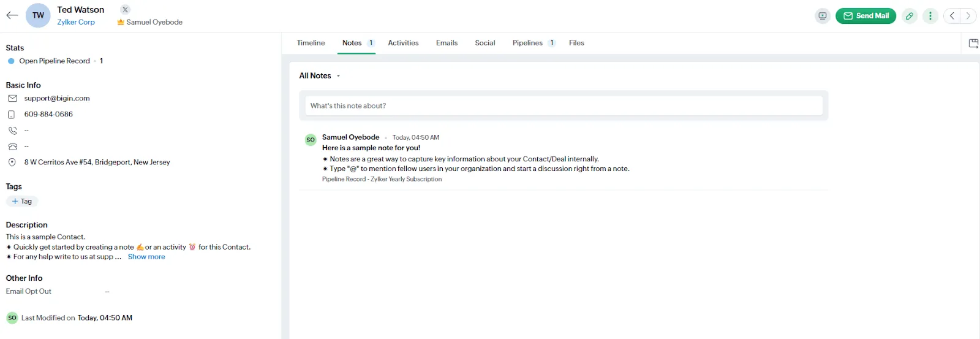Go to next record with right chevron
Screen dimensions: 980x339
click(968, 16)
